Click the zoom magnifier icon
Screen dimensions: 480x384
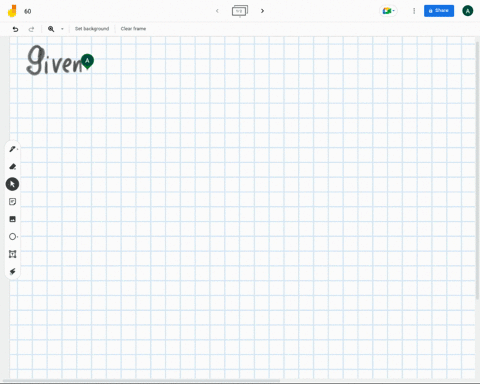[x=51, y=29]
